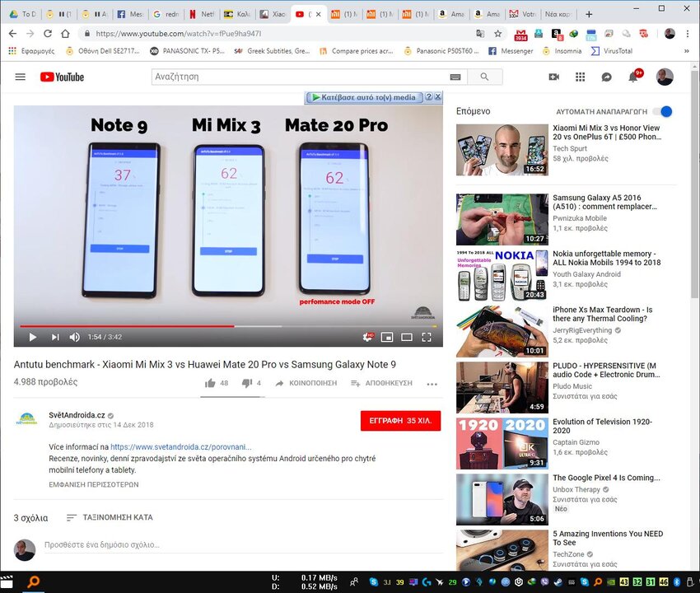Viewport: 700px width, 593px height.
Task: Open the browser home page
Action: 65,34
